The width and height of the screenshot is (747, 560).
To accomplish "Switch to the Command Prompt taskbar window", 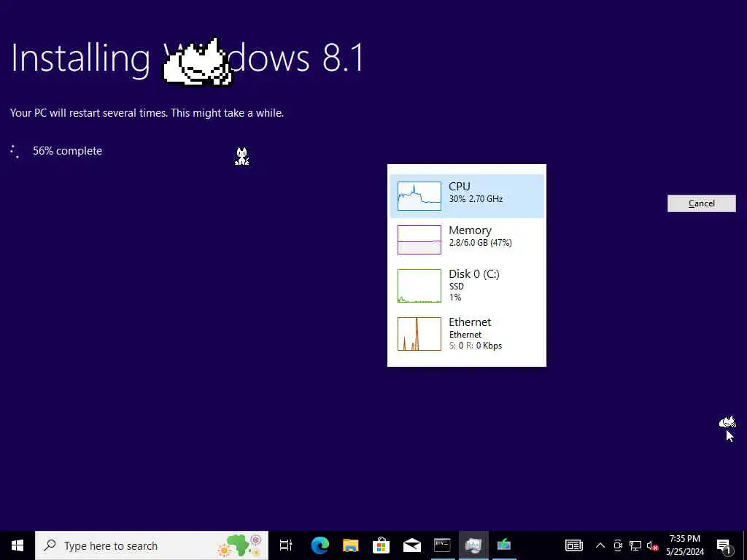I will pos(442,545).
